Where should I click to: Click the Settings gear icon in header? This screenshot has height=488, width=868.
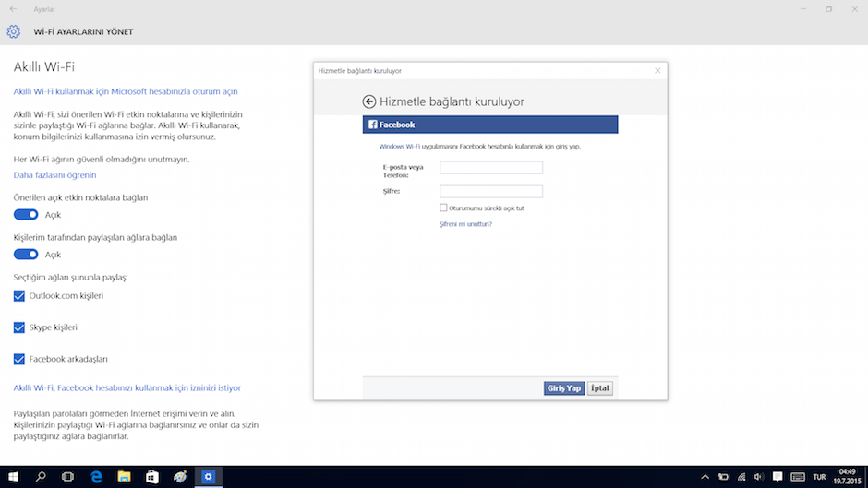[13, 31]
